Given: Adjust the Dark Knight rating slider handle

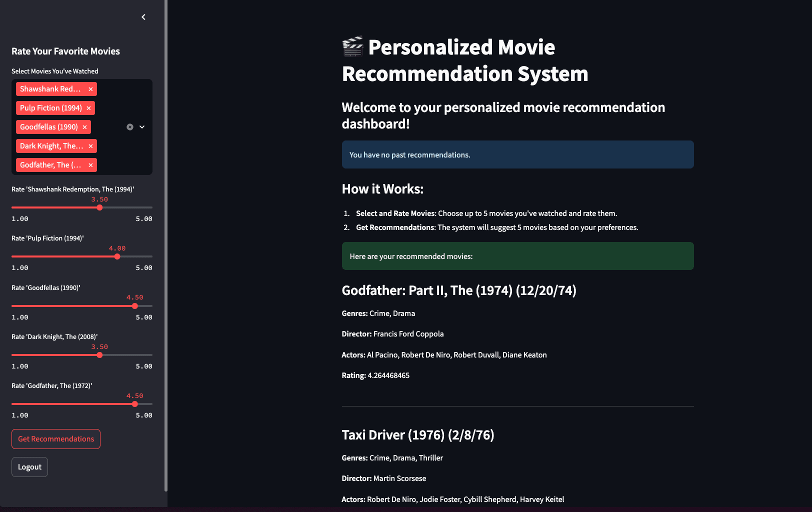Looking at the screenshot, I should pos(99,355).
